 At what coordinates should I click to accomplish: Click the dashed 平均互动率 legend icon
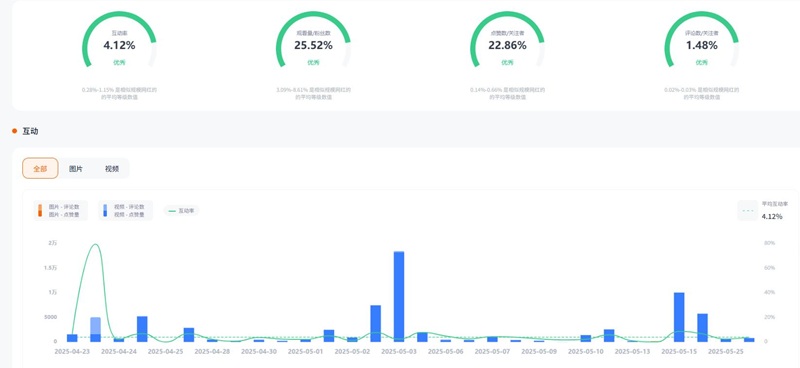point(748,210)
